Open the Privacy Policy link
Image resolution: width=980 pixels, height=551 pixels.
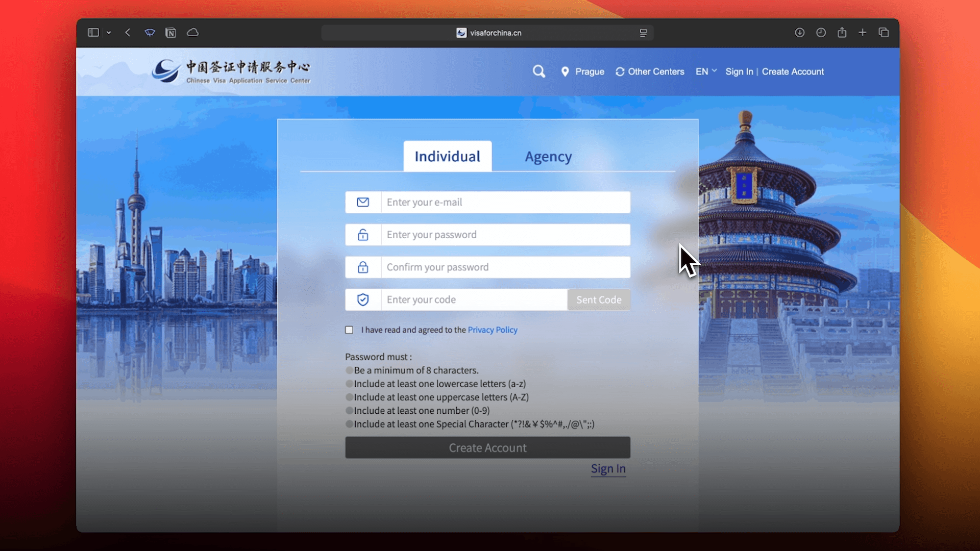492,330
